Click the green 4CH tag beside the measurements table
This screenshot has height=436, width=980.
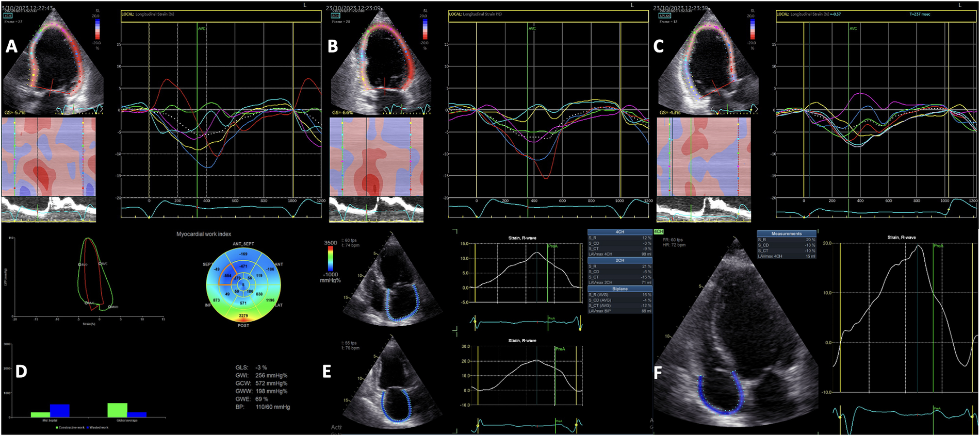click(659, 232)
